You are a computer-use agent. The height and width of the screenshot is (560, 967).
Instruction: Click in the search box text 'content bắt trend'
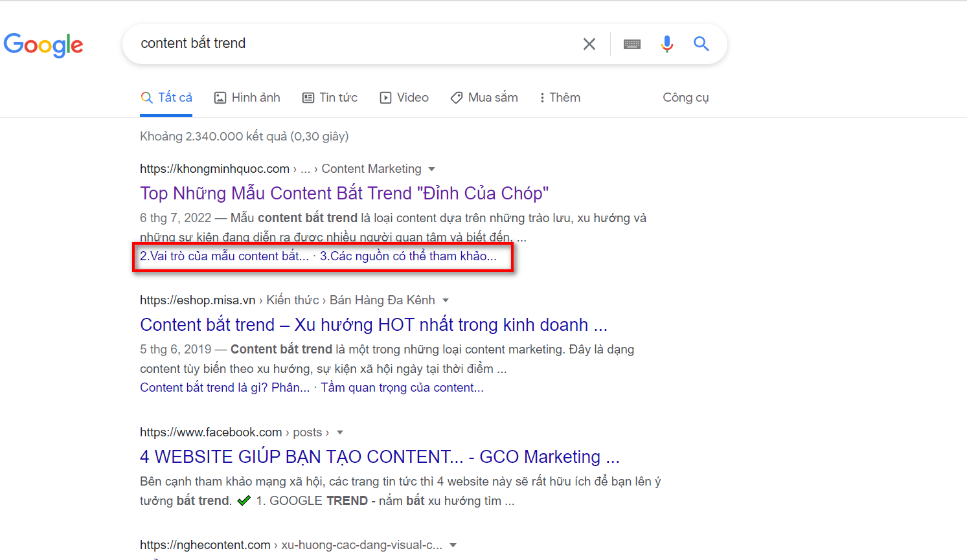193,43
